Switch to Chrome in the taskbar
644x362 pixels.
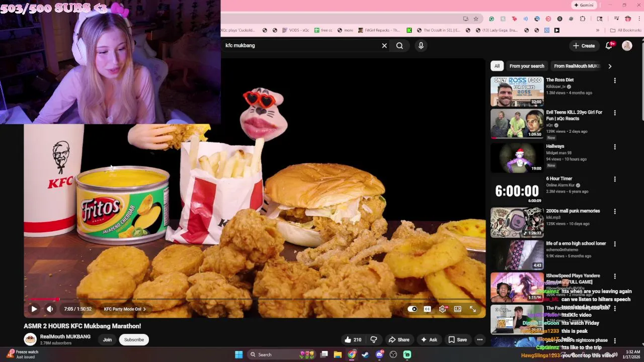(x=352, y=354)
